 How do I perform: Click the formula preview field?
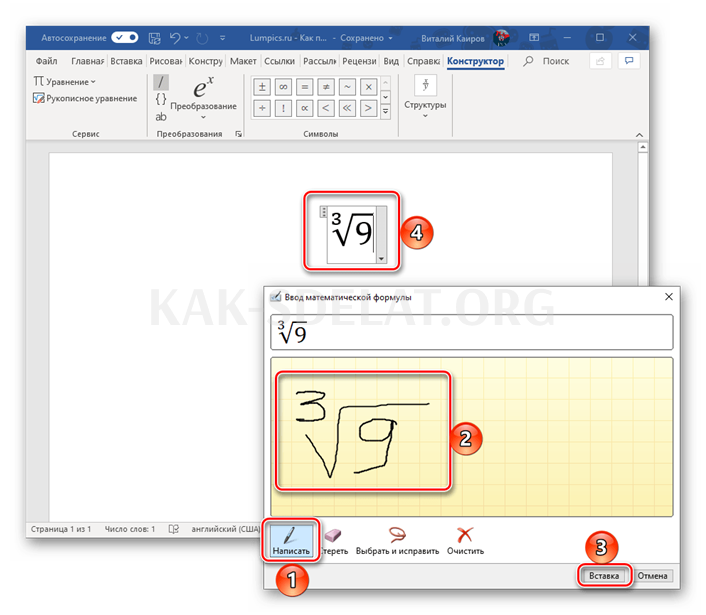click(x=472, y=333)
